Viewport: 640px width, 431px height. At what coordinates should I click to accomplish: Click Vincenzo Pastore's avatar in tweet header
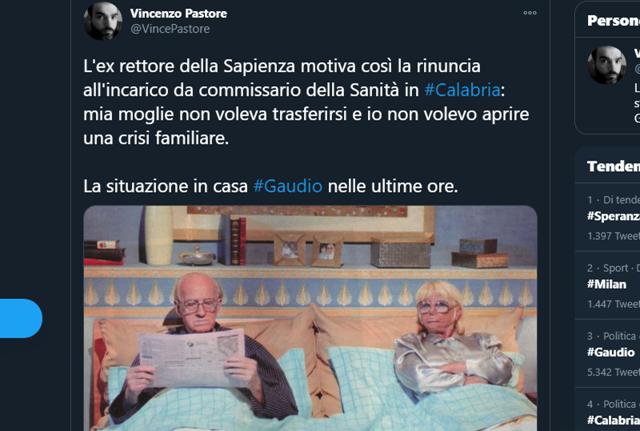point(103,20)
